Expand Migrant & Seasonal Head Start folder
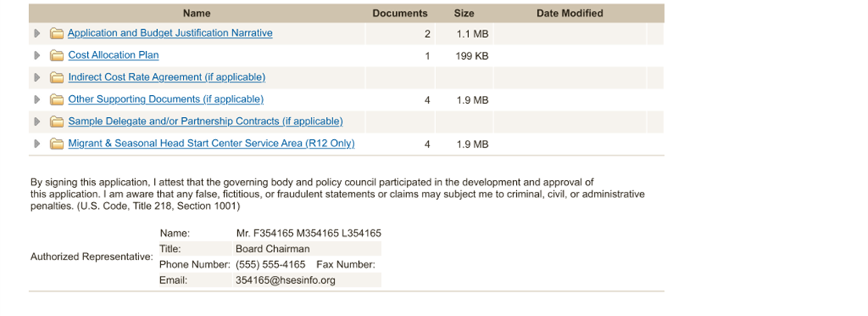Screen dimensions: 868x316 coord(37,144)
